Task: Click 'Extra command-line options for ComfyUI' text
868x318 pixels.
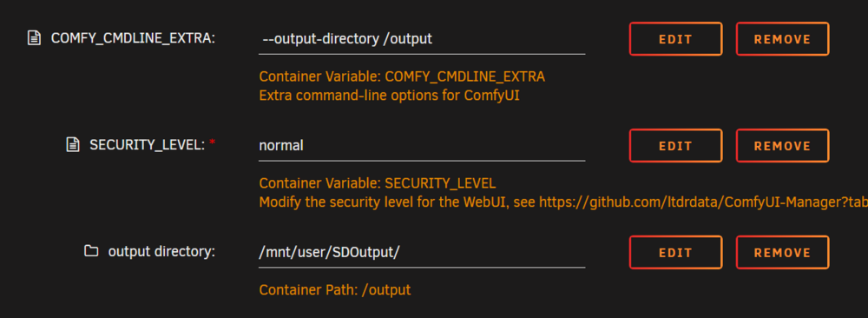Action: click(389, 96)
